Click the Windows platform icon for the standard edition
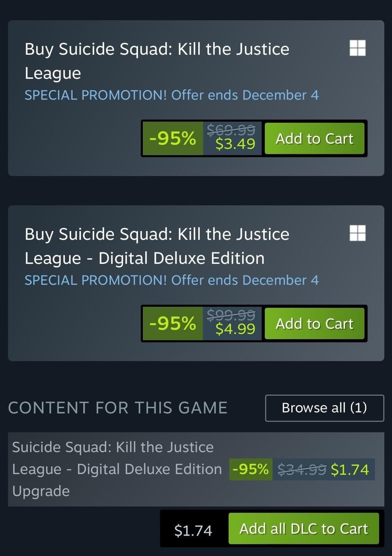The image size is (392, 556). pyautogui.click(x=358, y=48)
